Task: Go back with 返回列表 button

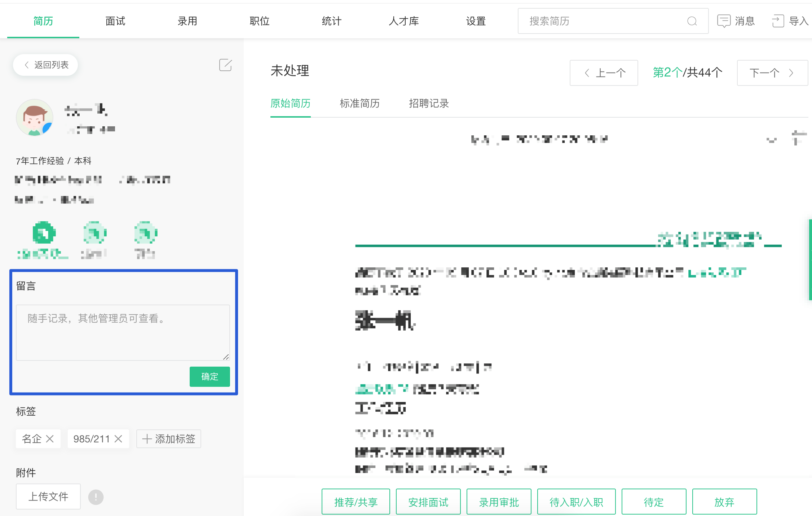Action: pos(46,65)
